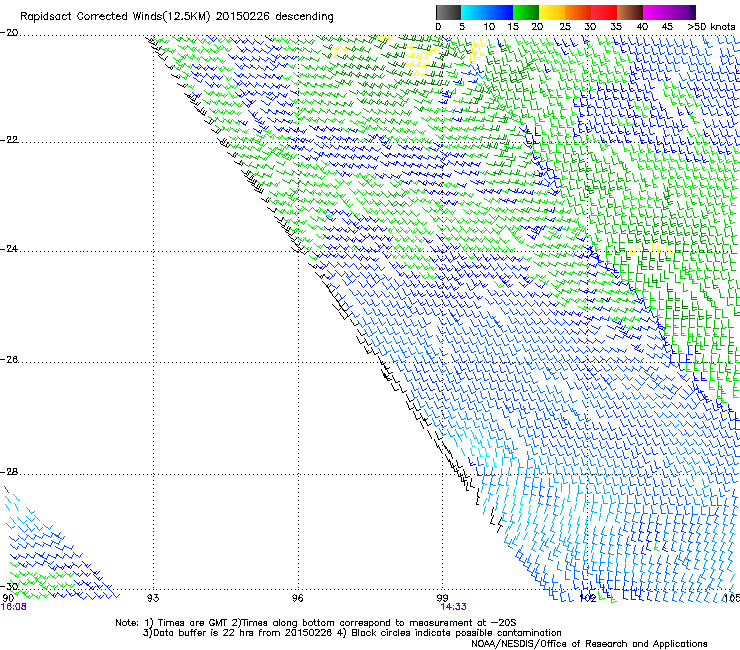Click the 93 longitude axis label

point(153,599)
